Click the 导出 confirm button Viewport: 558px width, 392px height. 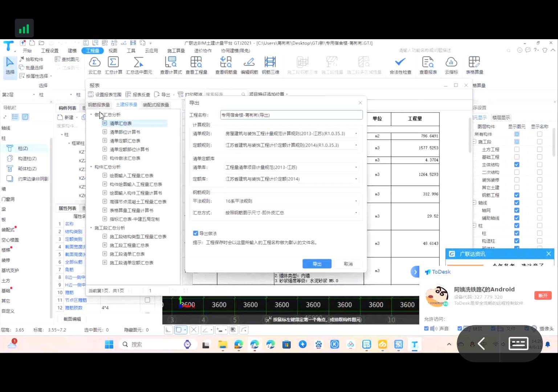click(x=317, y=264)
